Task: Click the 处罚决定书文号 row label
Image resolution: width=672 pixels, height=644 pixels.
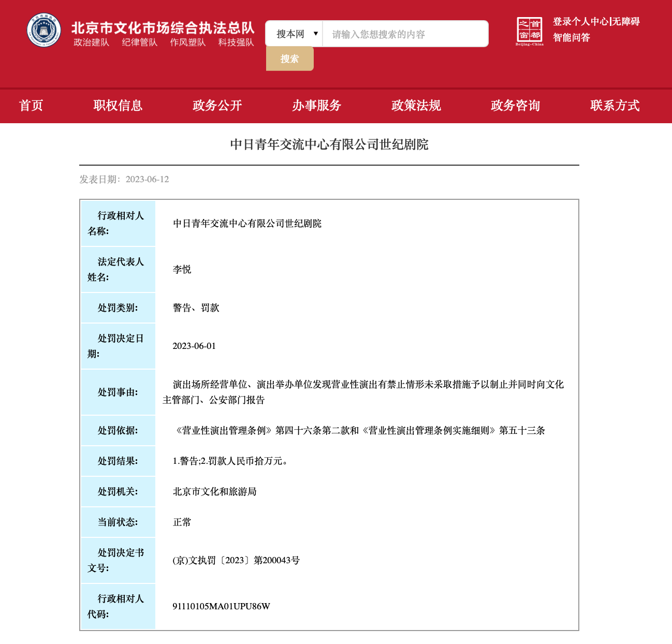Action: (118, 561)
